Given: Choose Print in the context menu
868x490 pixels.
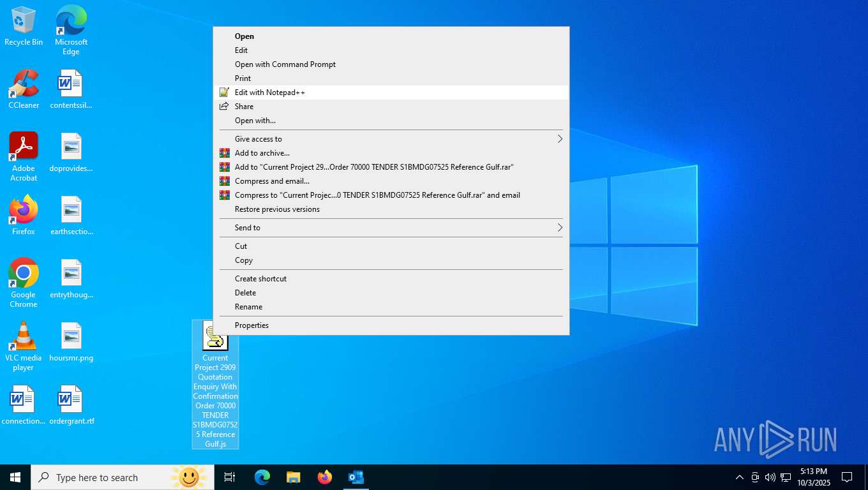Looking at the screenshot, I should [x=391, y=78].
